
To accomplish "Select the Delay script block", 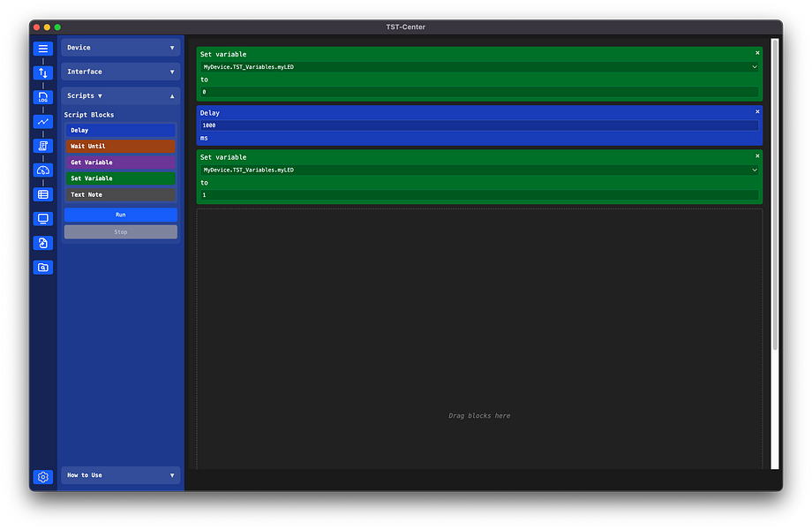I will (x=121, y=131).
